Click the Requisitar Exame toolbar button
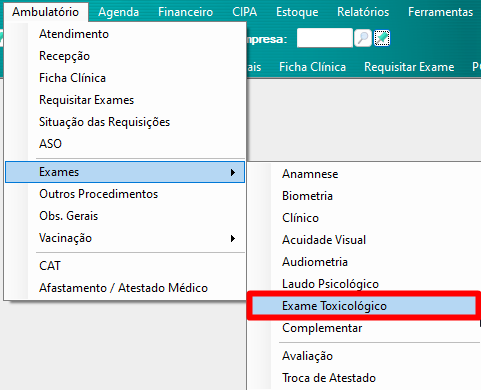 coord(409,67)
